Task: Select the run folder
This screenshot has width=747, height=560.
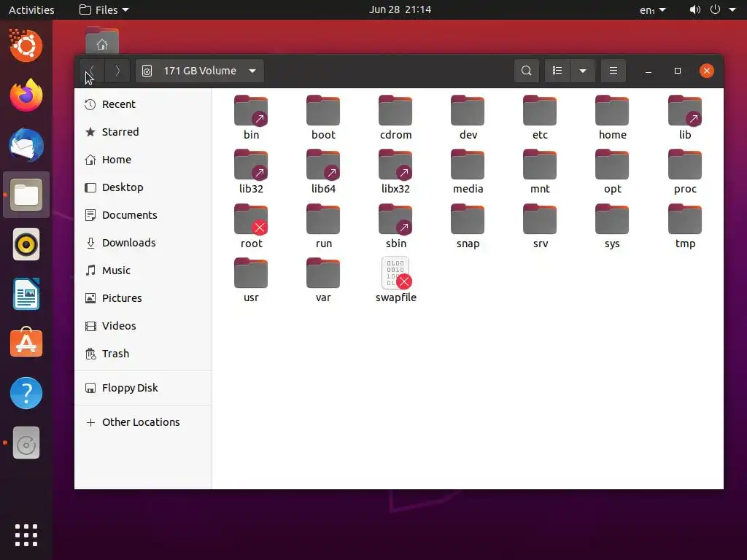Action: pos(323,226)
